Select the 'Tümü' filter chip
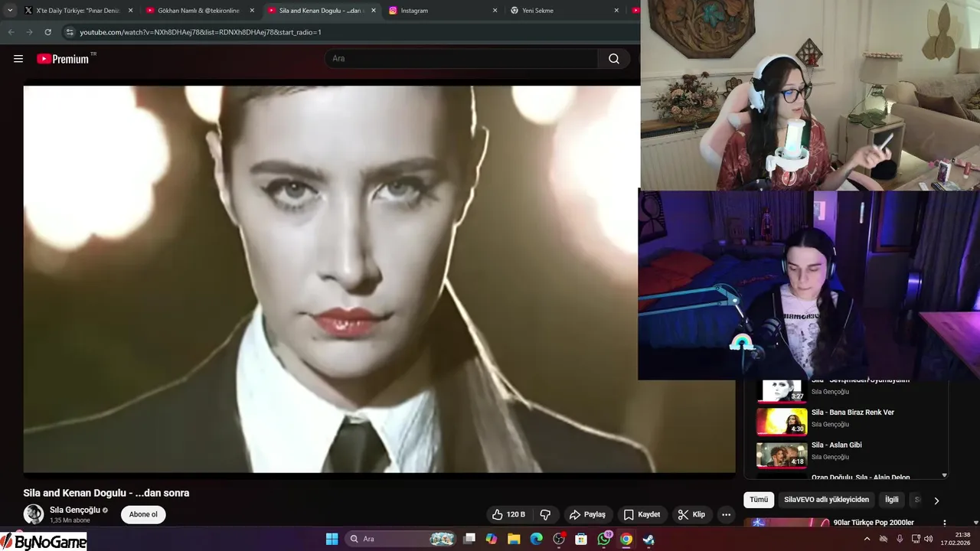The height and width of the screenshot is (551, 980). point(759,500)
